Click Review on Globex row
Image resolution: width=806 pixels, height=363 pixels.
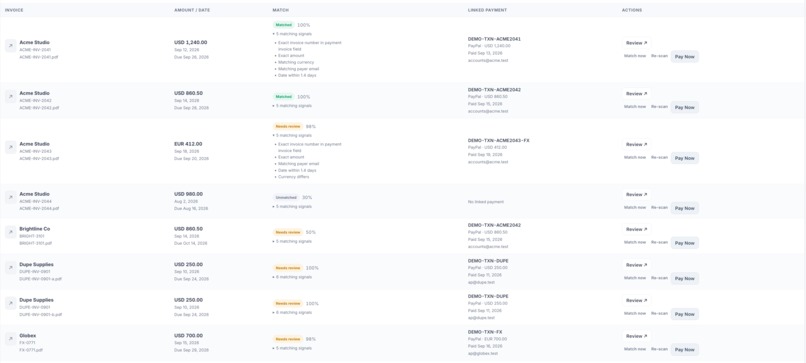click(636, 336)
